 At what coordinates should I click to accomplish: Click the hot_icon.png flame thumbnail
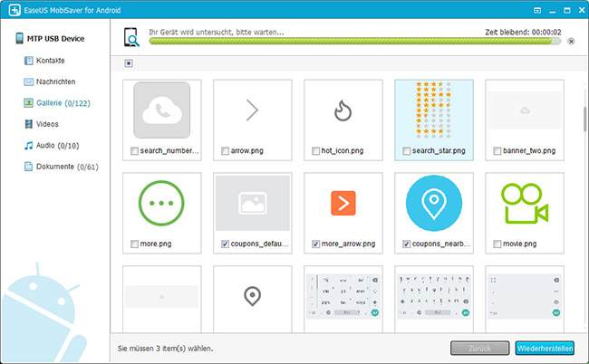click(x=343, y=111)
